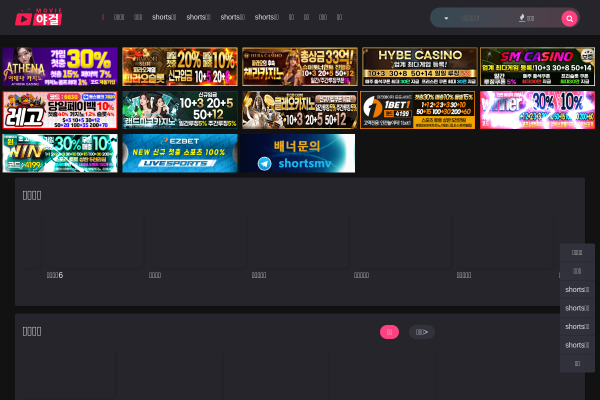The width and height of the screenshot is (600, 400).
Task: Open the Hera Casino 총상금 33억 banner
Action: [300, 67]
